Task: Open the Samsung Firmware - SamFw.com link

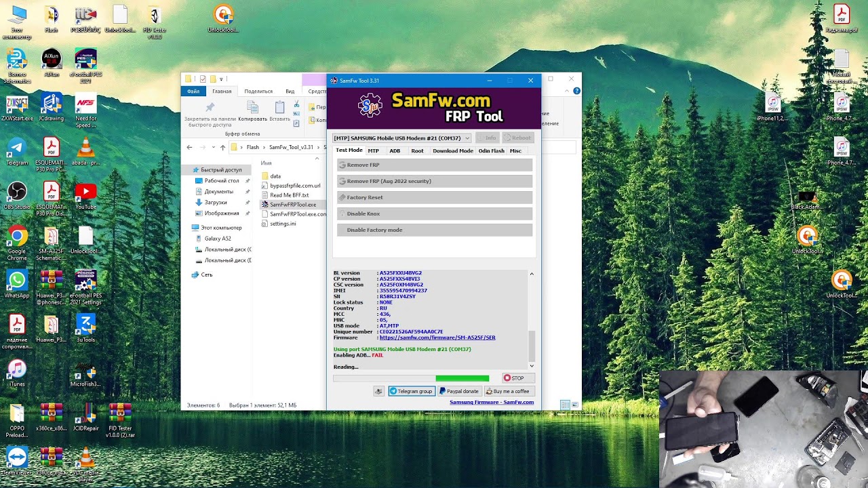Action: [492, 402]
